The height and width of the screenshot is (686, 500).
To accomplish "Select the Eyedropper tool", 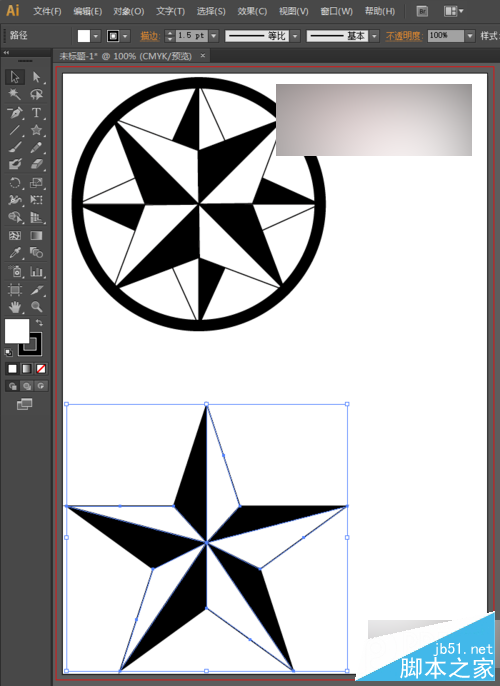I will [x=15, y=253].
